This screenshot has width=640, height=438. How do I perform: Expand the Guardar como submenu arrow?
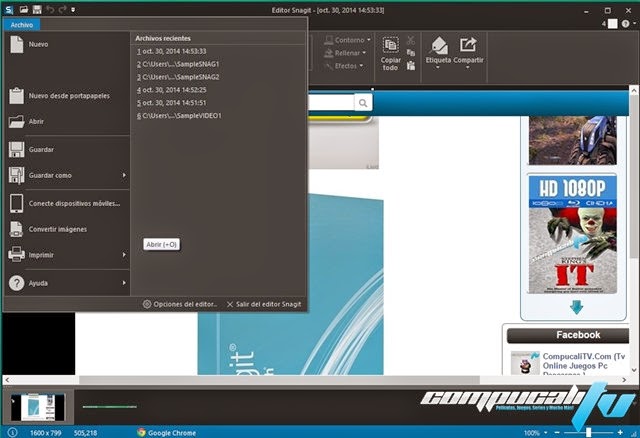(x=124, y=175)
